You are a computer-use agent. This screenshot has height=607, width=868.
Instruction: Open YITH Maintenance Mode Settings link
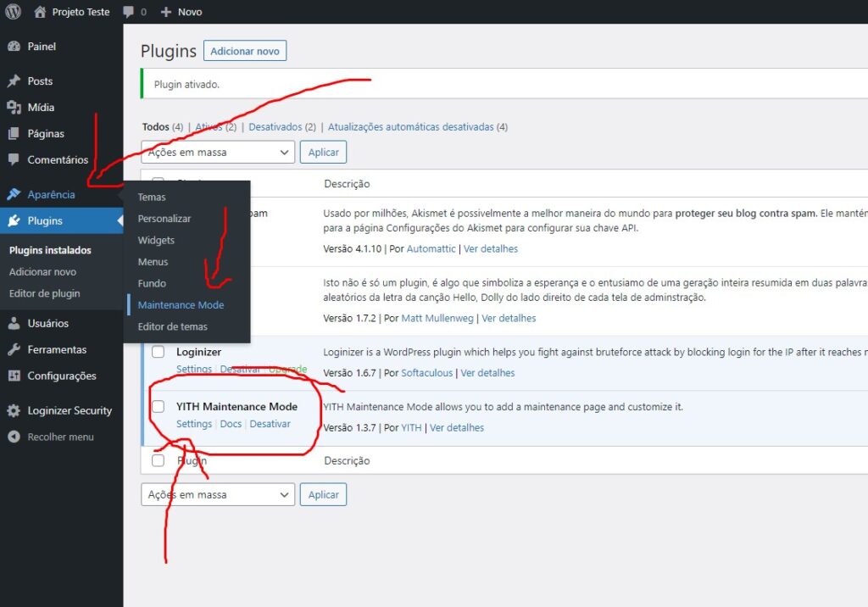coord(194,424)
